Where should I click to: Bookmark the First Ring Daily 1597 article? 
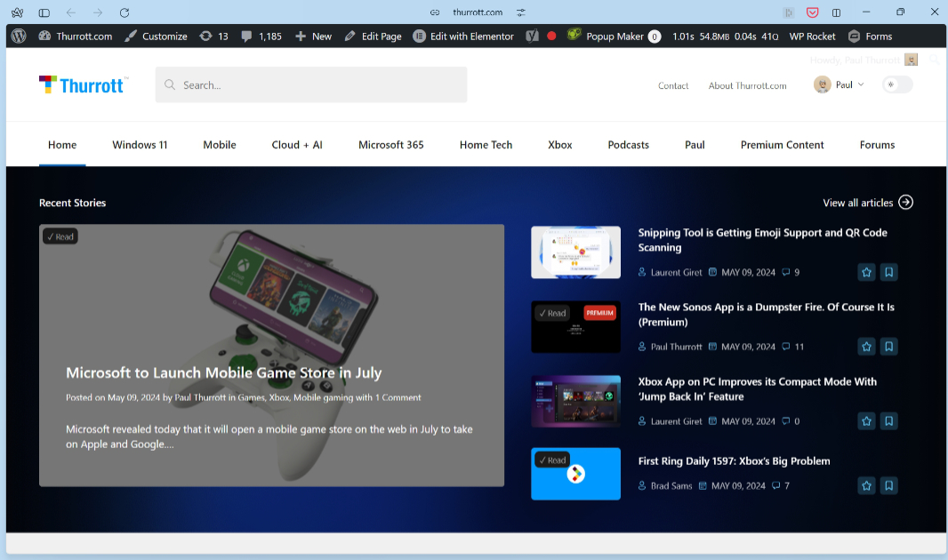[888, 486]
